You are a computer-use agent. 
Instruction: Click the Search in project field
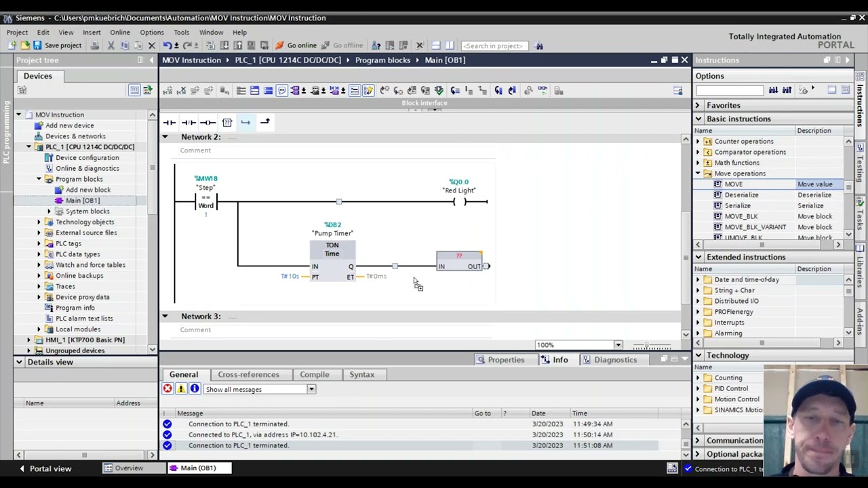coord(494,46)
